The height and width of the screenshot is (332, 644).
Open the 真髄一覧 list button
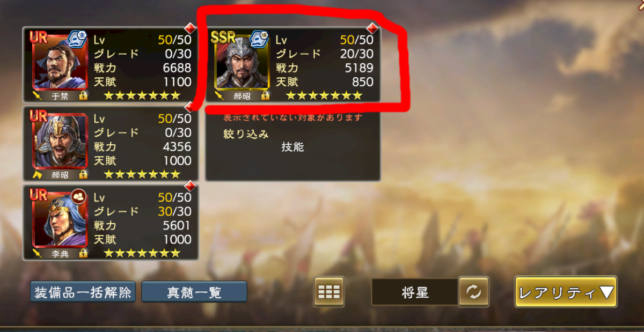coord(194,292)
